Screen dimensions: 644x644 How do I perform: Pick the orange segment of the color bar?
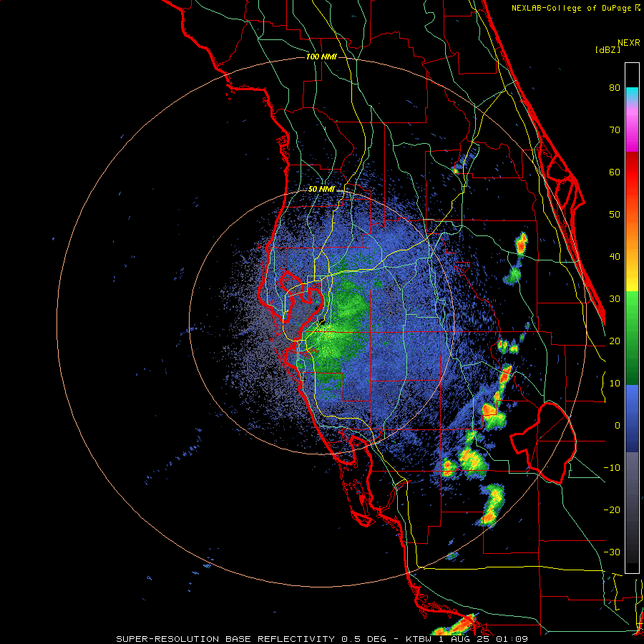(632, 230)
